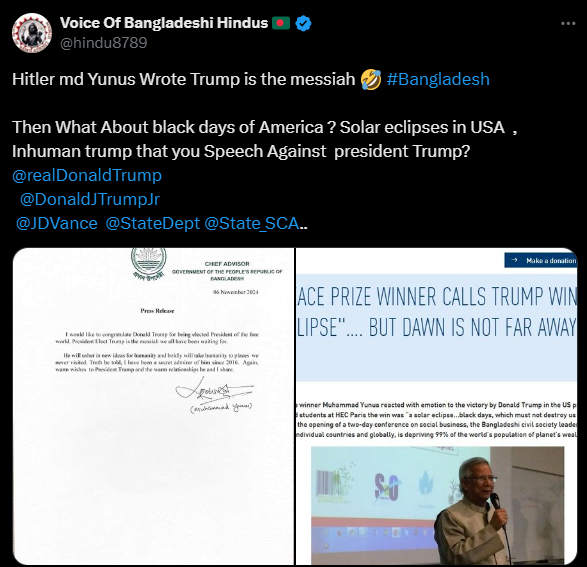The image size is (587, 567).
Task: Click the Make a donation button
Action: coord(541,260)
